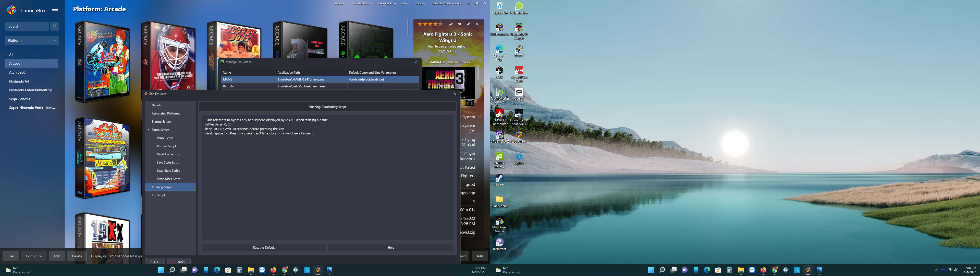Select the AMD Ryzen Master desktop icon
The width and height of the screenshot is (980, 276).
499,225
